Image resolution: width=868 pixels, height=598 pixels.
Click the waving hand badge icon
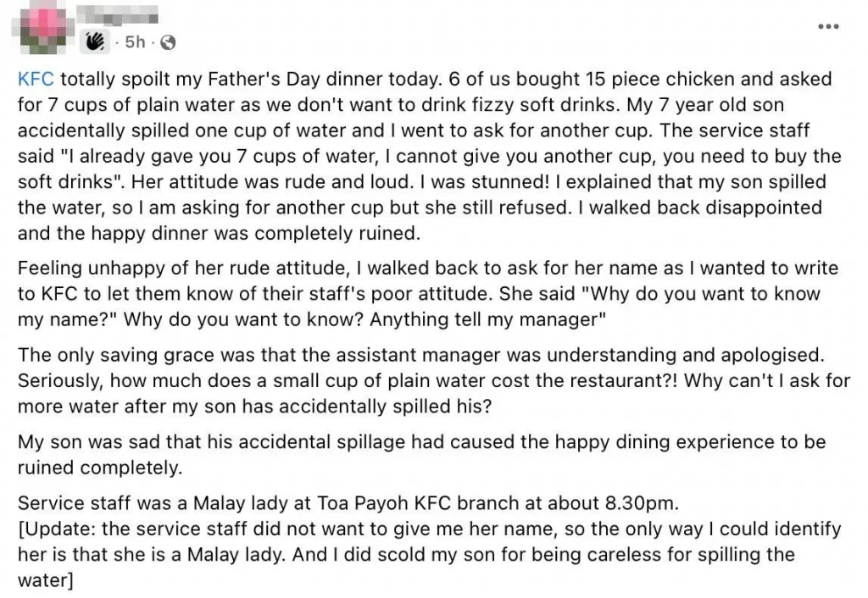[x=95, y=42]
